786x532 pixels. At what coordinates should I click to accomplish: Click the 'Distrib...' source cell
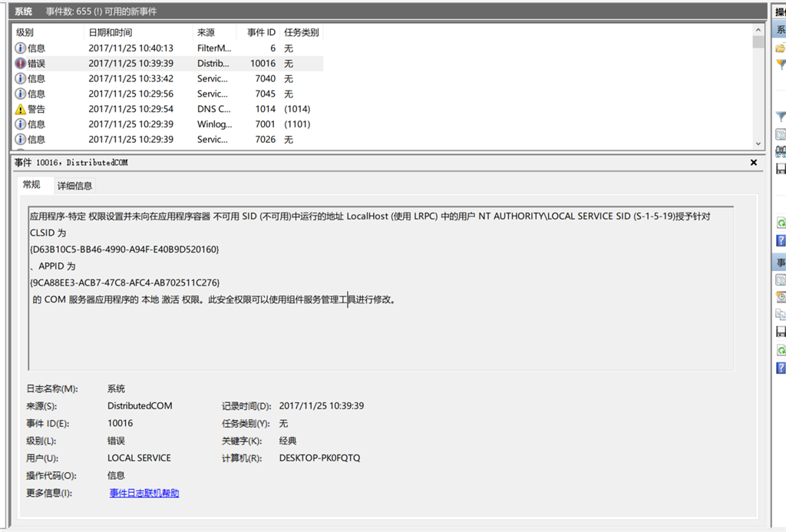(213, 64)
